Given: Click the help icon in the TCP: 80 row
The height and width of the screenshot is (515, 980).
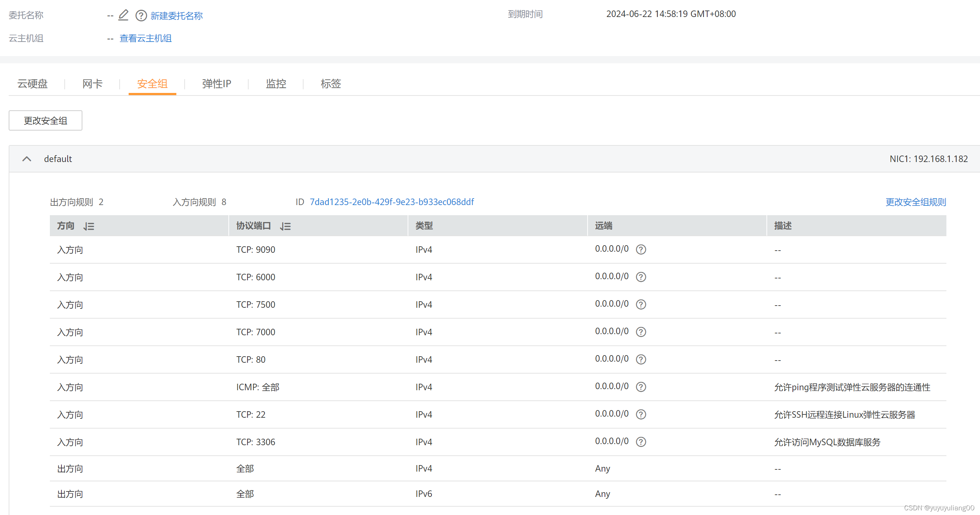Looking at the screenshot, I should click(641, 360).
